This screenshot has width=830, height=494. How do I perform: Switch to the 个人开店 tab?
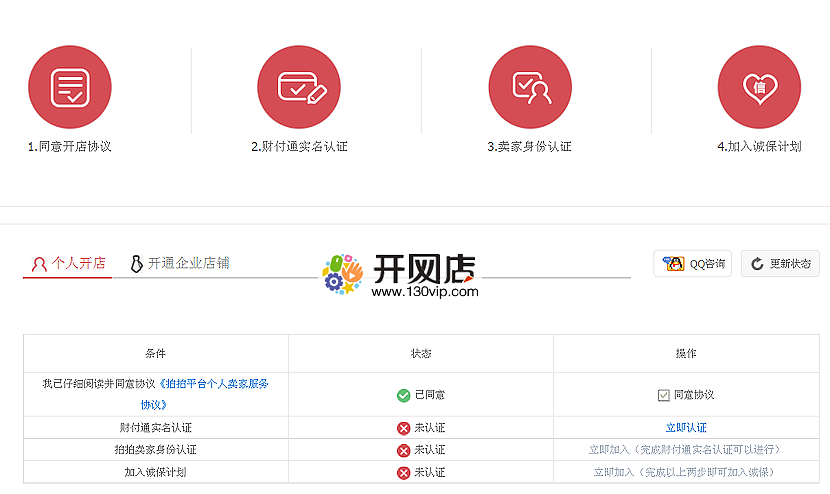click(67, 264)
